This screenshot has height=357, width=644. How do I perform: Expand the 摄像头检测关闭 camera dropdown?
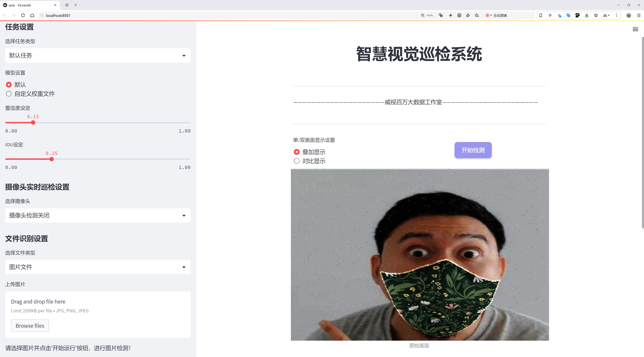[x=98, y=215]
